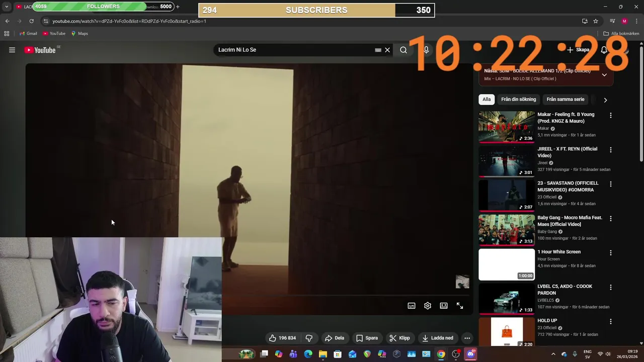
Task: Open Chrome media controls icon
Action: pyautogui.click(x=612, y=21)
